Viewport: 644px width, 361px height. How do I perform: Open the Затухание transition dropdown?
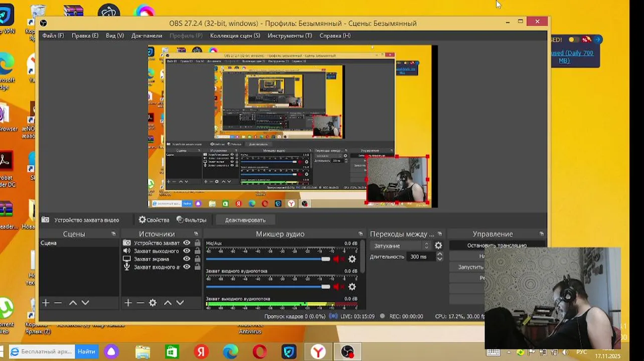[401, 246]
